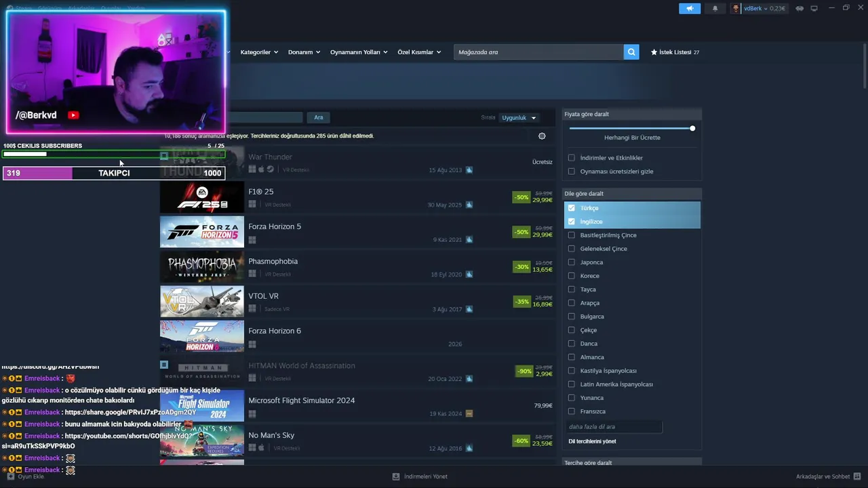Viewport: 868px width, 488px height.
Task: Open VTOL VR game thumbnail
Action: point(202,302)
